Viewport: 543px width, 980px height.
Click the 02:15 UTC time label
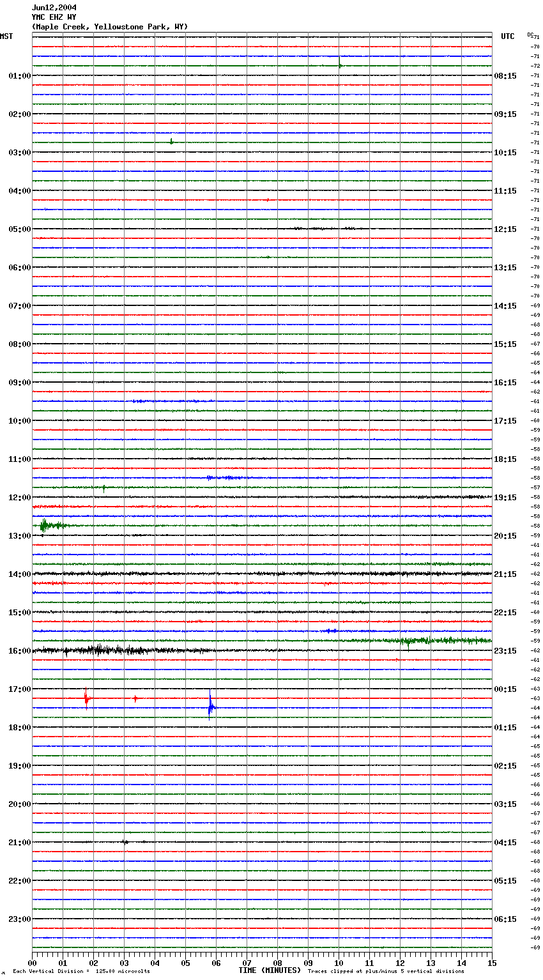coord(505,766)
